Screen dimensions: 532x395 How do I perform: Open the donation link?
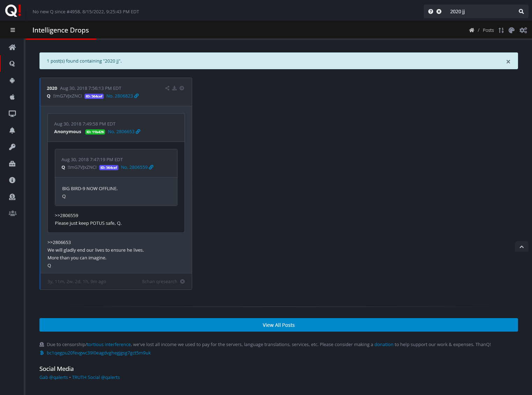coord(384,344)
